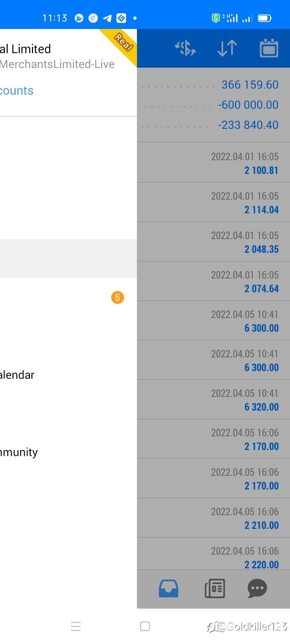290x644 pixels.
Task: Open the accounts link in drawer
Action: pos(17,91)
